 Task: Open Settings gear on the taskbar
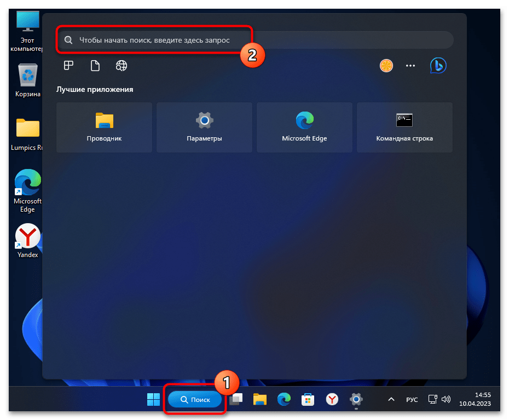(356, 399)
